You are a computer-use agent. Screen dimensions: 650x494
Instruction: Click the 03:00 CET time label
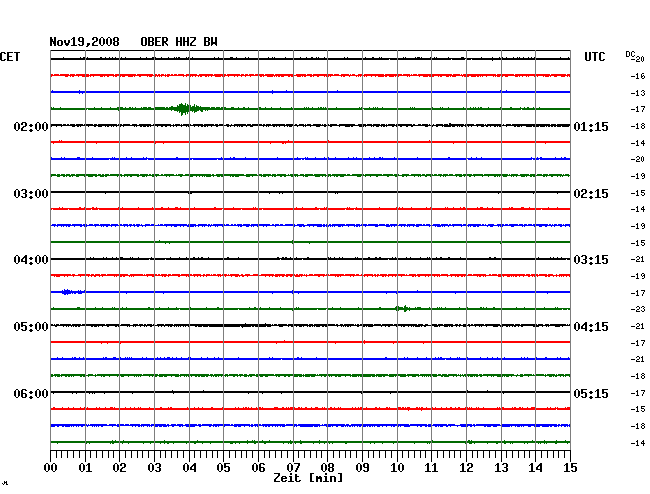pos(31,194)
